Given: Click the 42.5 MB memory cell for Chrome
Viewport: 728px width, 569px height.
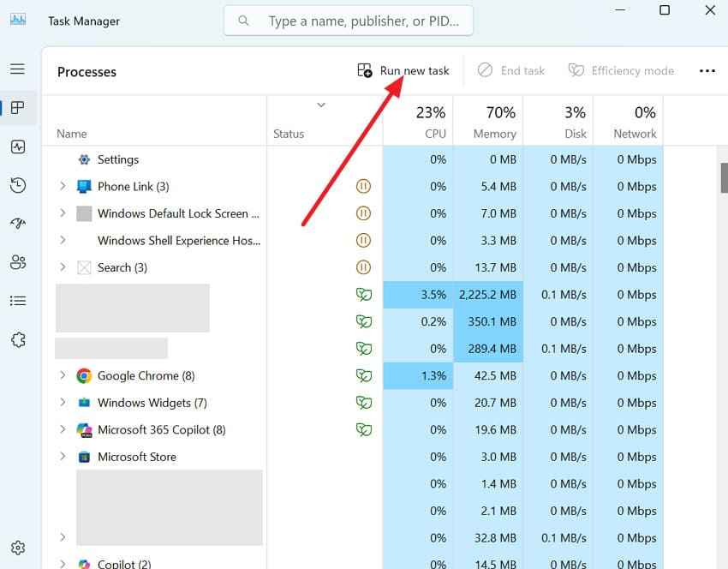Looking at the screenshot, I should click(488, 375).
